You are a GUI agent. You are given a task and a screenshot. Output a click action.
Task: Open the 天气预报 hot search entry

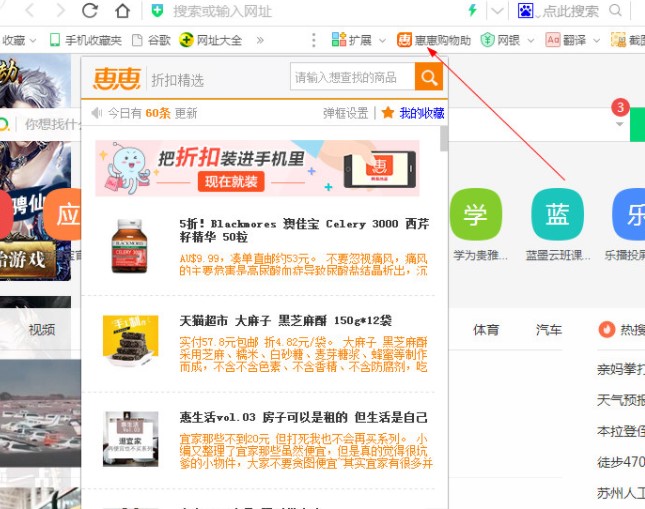pyautogui.click(x=621, y=400)
